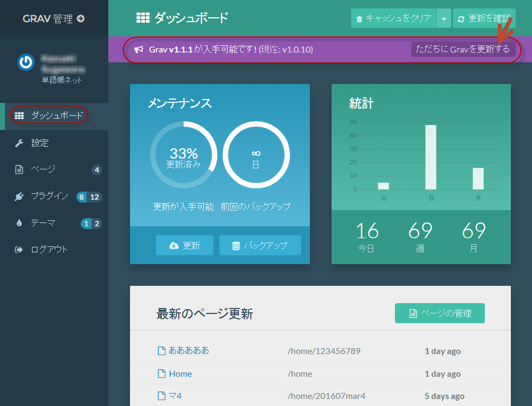Click ただちにGravを更新する button
The width and height of the screenshot is (532, 406).
point(463,50)
